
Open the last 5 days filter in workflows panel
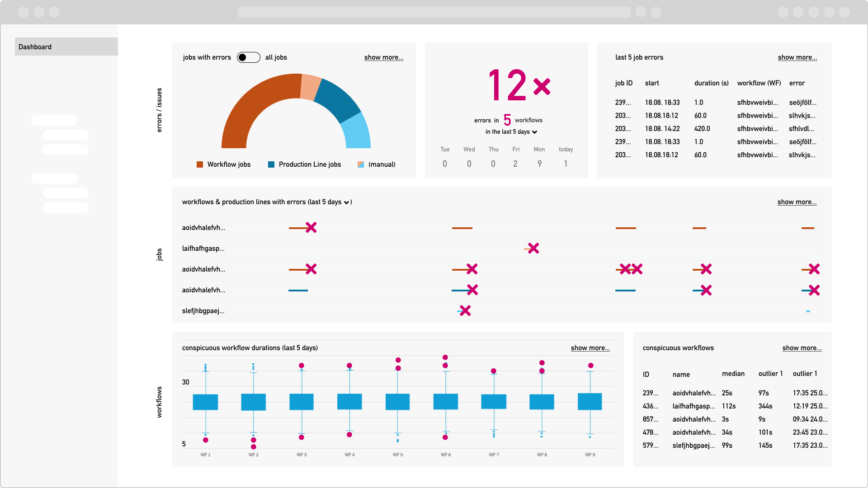[x=347, y=202]
